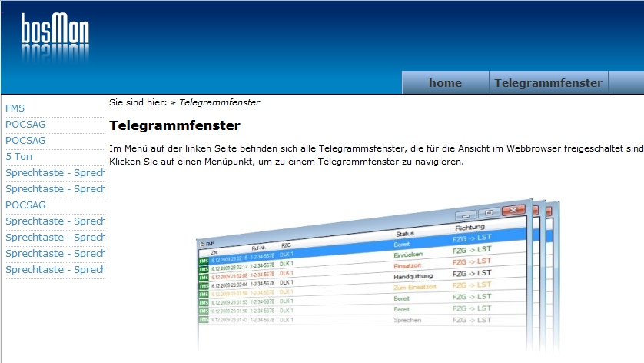Open the Sprechtaste link just above the lowest POCSAG

click(55, 188)
